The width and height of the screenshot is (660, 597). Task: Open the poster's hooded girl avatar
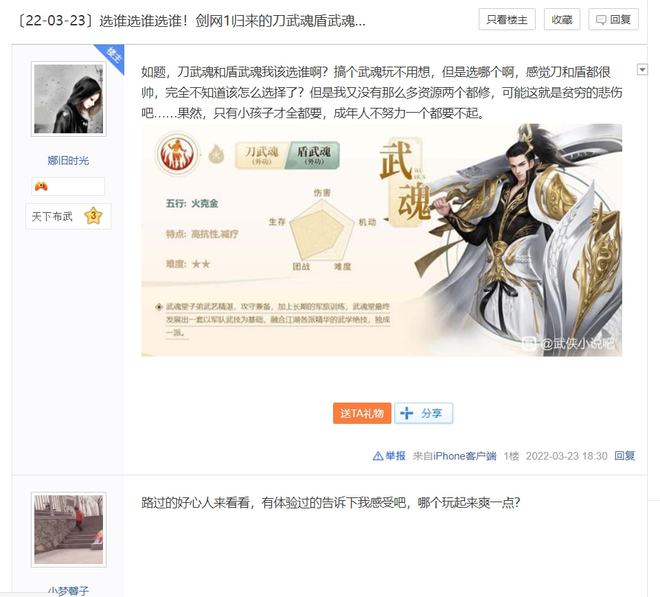tap(69, 99)
